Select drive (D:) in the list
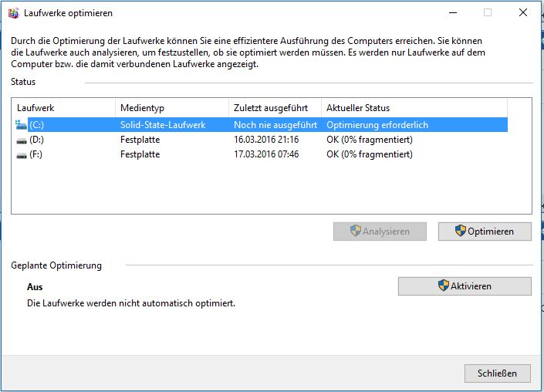Screen dimensions: 544x392 (x=262, y=140)
